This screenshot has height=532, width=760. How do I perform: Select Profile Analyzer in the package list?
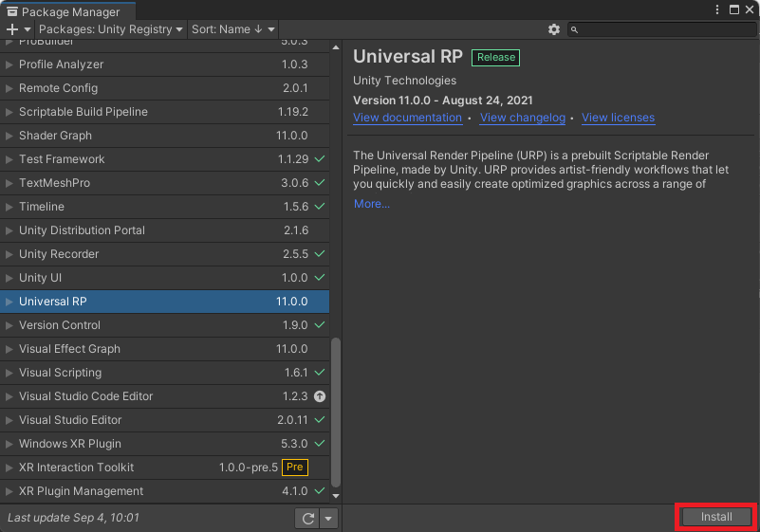164,64
